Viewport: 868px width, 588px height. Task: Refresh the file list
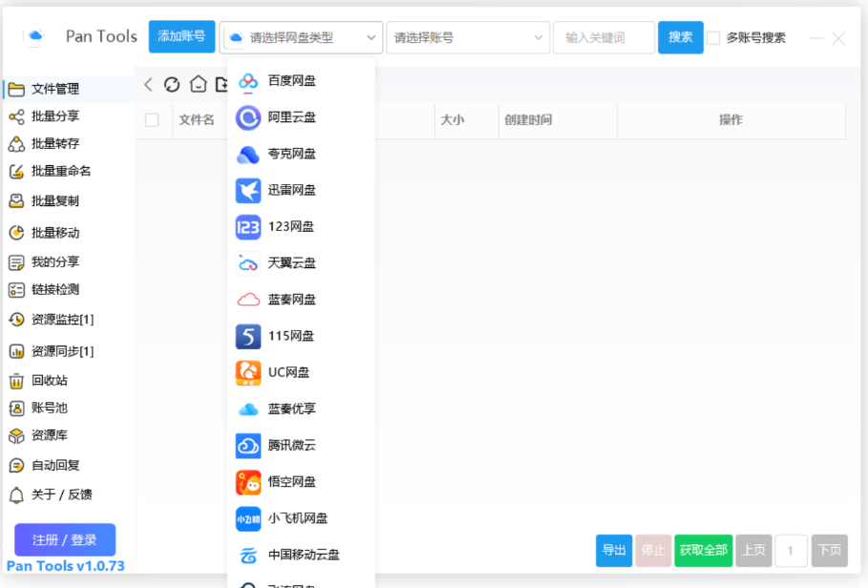coord(172,85)
